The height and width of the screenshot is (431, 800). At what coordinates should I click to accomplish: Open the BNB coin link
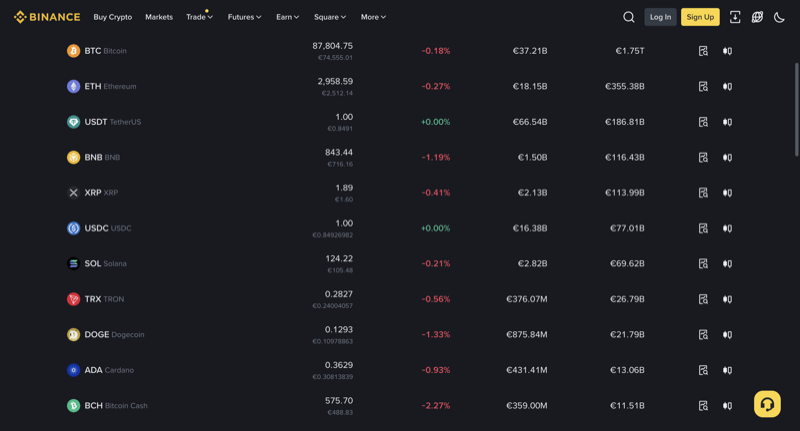[x=93, y=157]
